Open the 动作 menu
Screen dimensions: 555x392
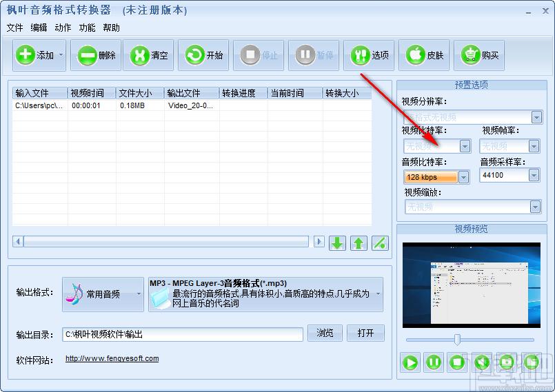tap(63, 28)
